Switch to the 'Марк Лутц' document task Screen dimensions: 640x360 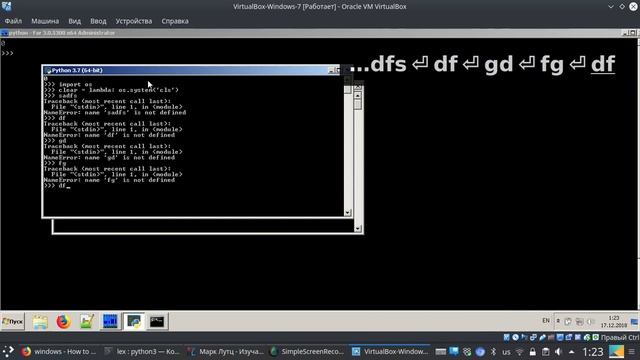tap(225, 351)
